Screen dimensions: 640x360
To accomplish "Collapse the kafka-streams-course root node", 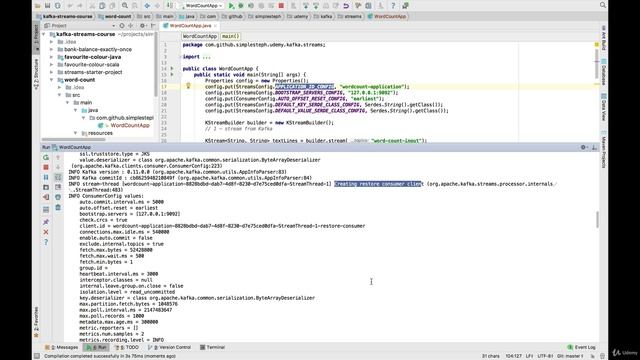I will 44,34.
